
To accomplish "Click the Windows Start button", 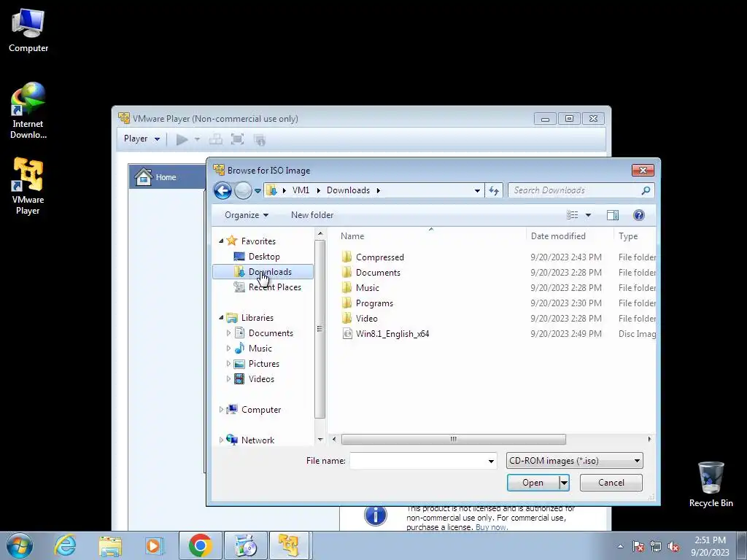I will coord(20,545).
